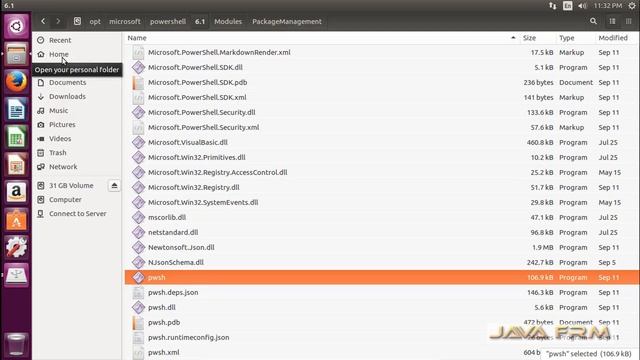
Task: Open Amazon launcher icon
Action: 16,192
